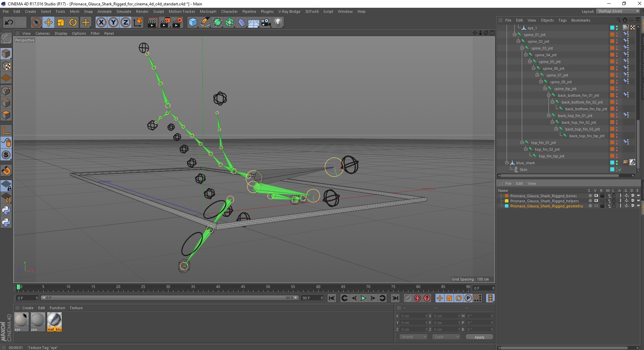The image size is (644, 350).
Task: Select Skin object in tree
Action: click(523, 170)
